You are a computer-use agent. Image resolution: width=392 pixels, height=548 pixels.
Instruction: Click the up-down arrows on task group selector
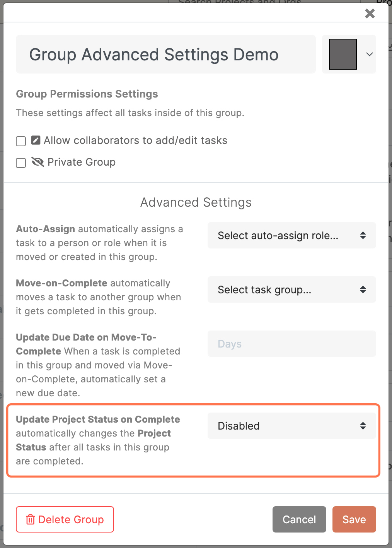click(363, 289)
